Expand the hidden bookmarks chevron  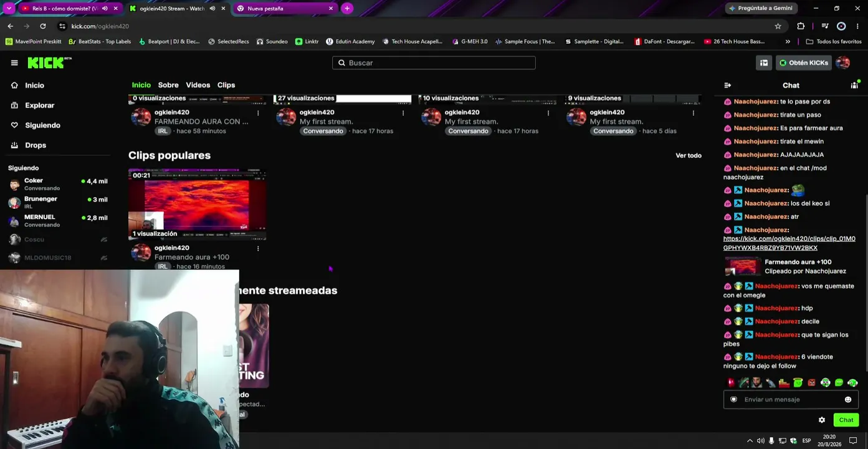click(x=788, y=42)
